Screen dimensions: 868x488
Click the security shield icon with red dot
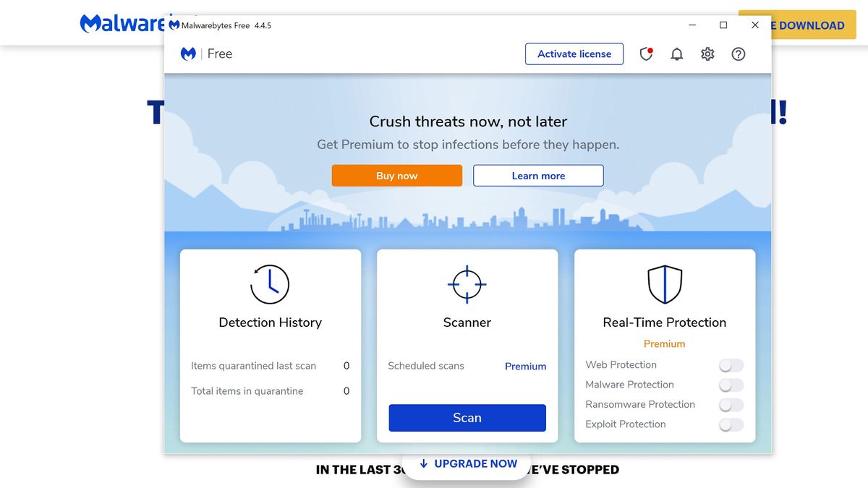tap(646, 53)
